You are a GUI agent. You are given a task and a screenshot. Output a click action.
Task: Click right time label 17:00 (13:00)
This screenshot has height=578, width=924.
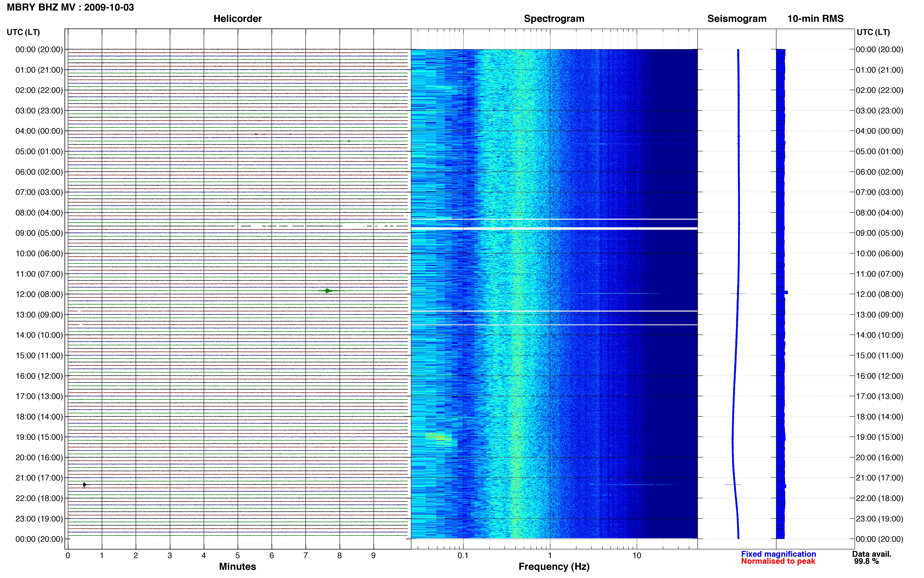879,396
